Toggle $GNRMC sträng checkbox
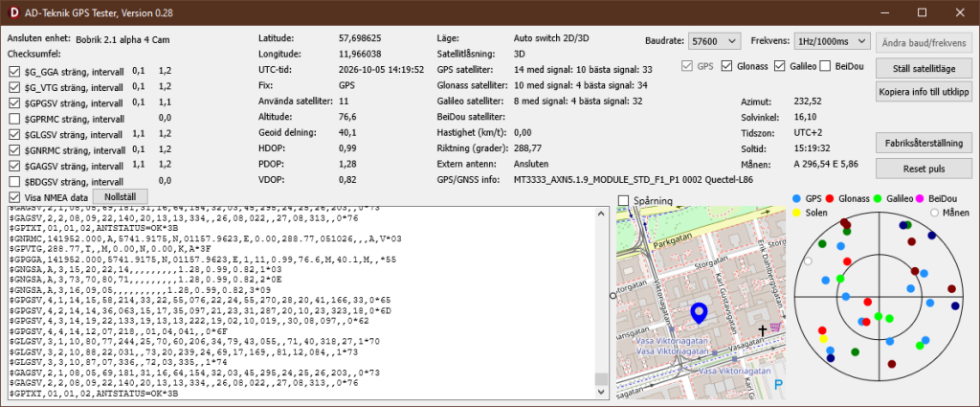Screen dimensions: 980x407 (x=14, y=150)
